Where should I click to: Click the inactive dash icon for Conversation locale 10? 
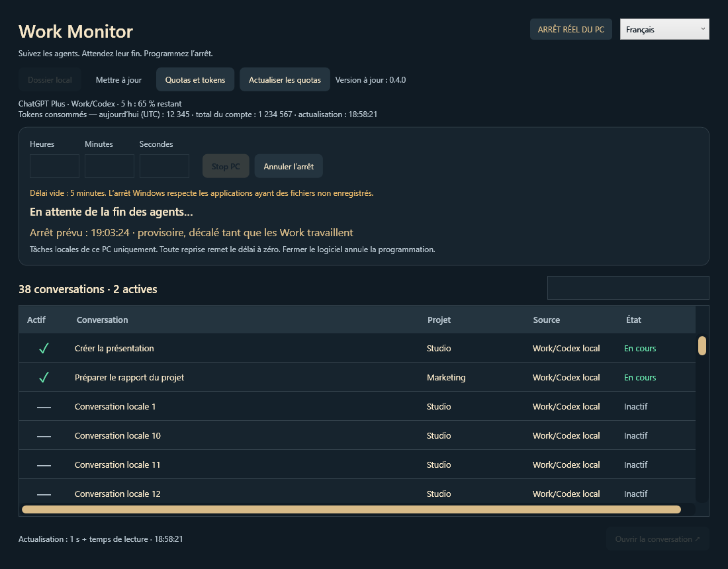coord(44,436)
